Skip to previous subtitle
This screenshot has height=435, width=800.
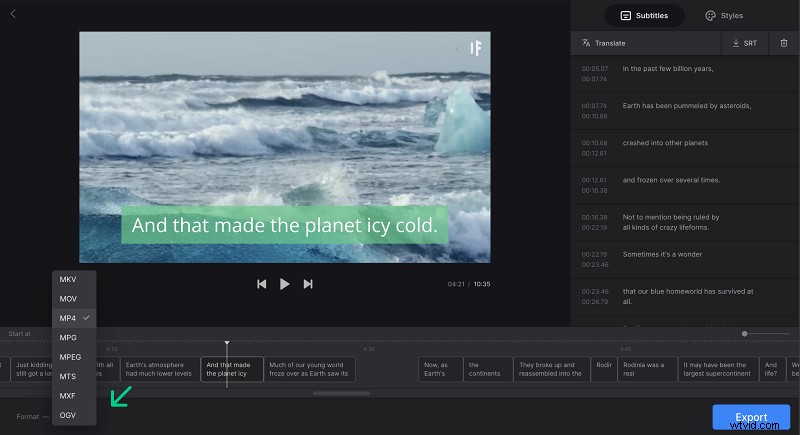(262, 284)
